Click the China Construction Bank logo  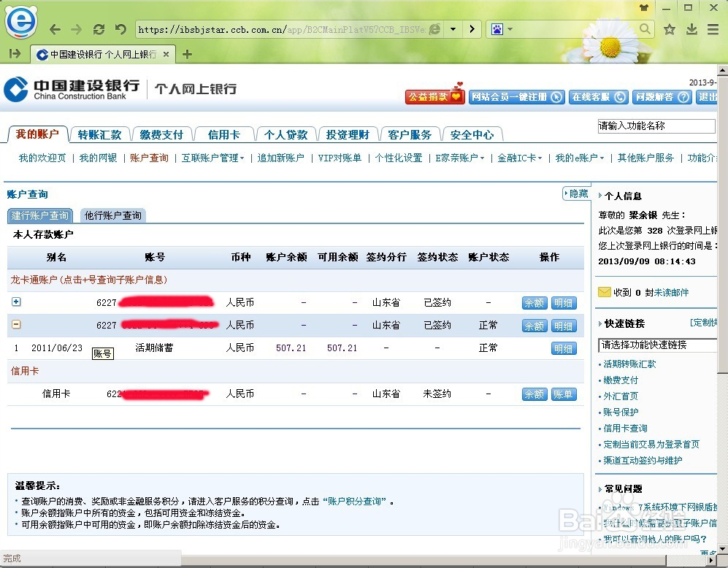tap(72, 89)
